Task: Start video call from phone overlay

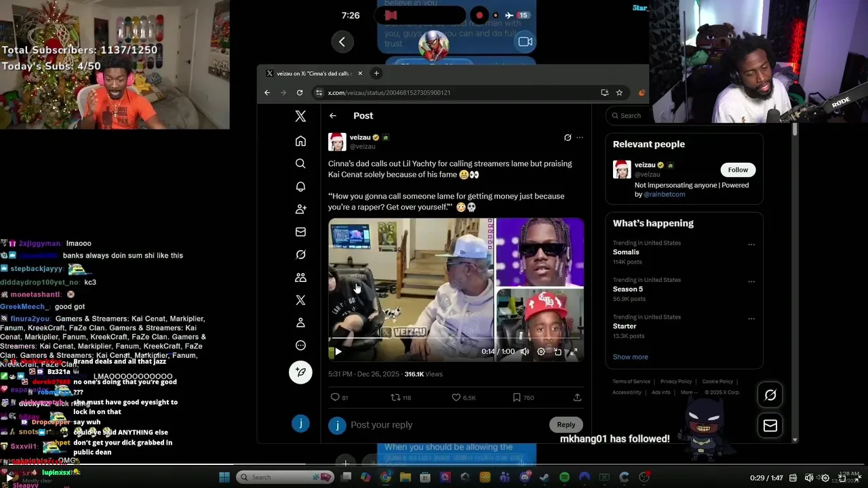Action: coord(525,42)
